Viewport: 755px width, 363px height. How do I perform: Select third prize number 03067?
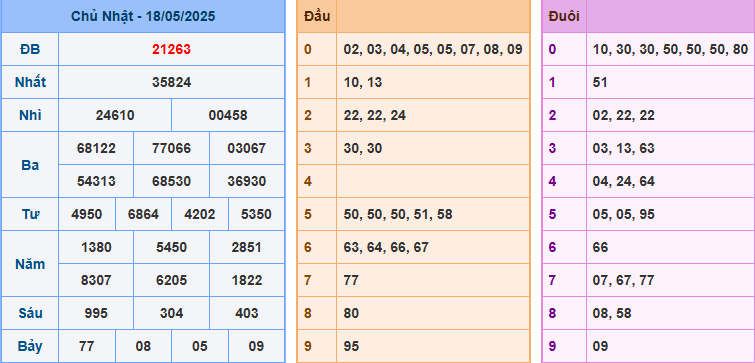click(247, 148)
